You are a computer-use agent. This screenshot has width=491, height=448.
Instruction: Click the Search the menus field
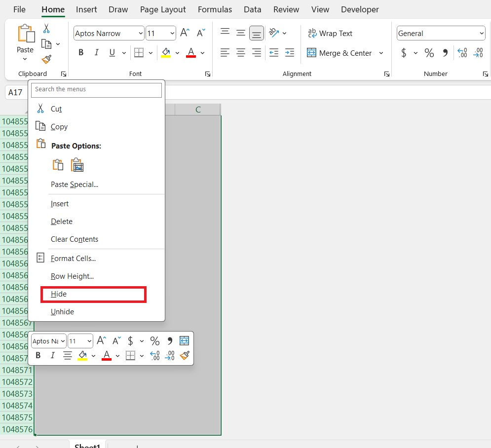[96, 90]
